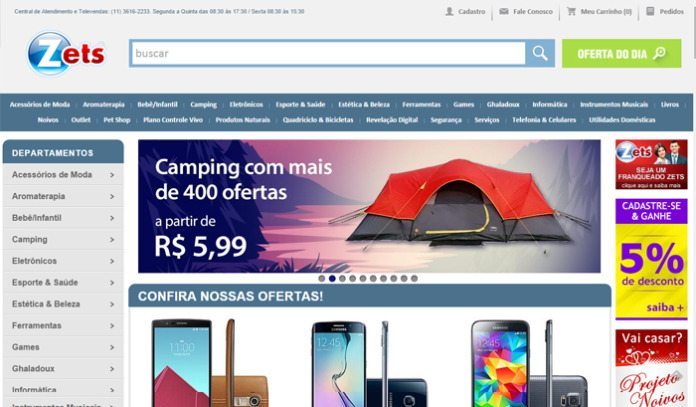Open the Zets logo homepage
This screenshot has width=696, height=407.
point(66,53)
